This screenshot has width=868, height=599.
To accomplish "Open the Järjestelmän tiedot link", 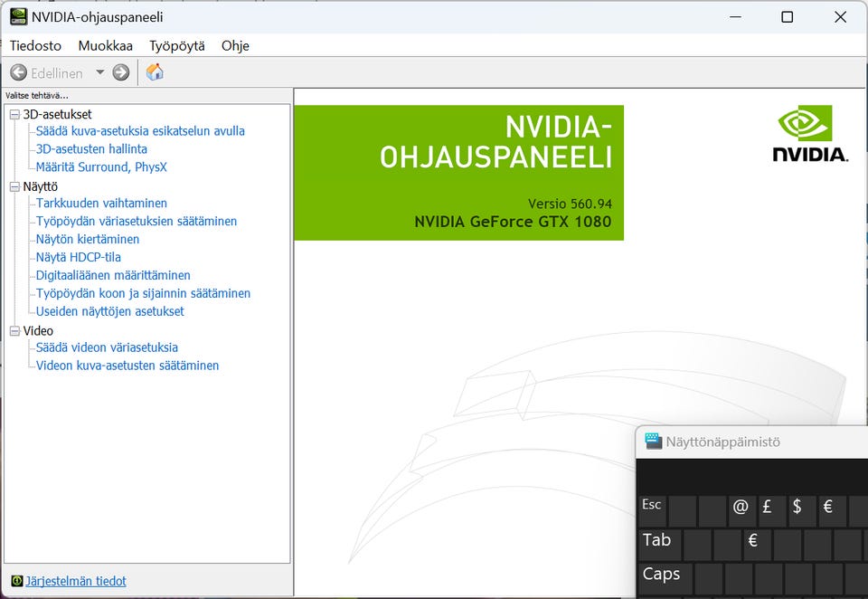I will (x=76, y=581).
